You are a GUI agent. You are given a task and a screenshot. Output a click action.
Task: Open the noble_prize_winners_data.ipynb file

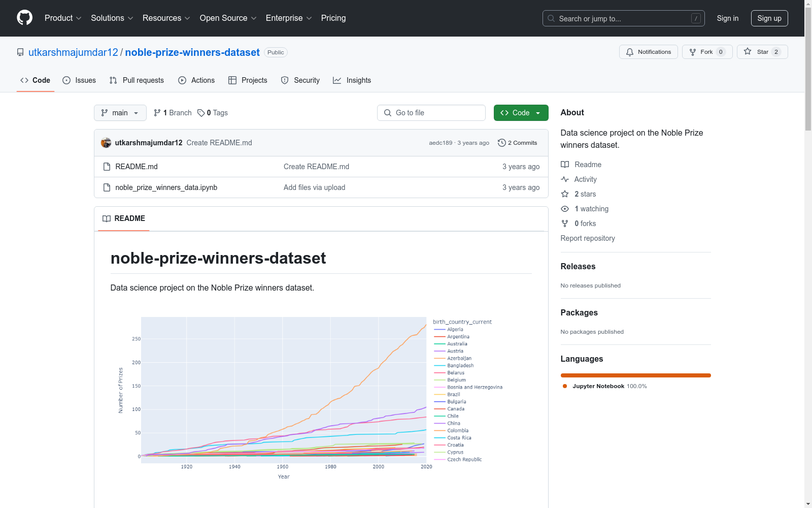166,187
